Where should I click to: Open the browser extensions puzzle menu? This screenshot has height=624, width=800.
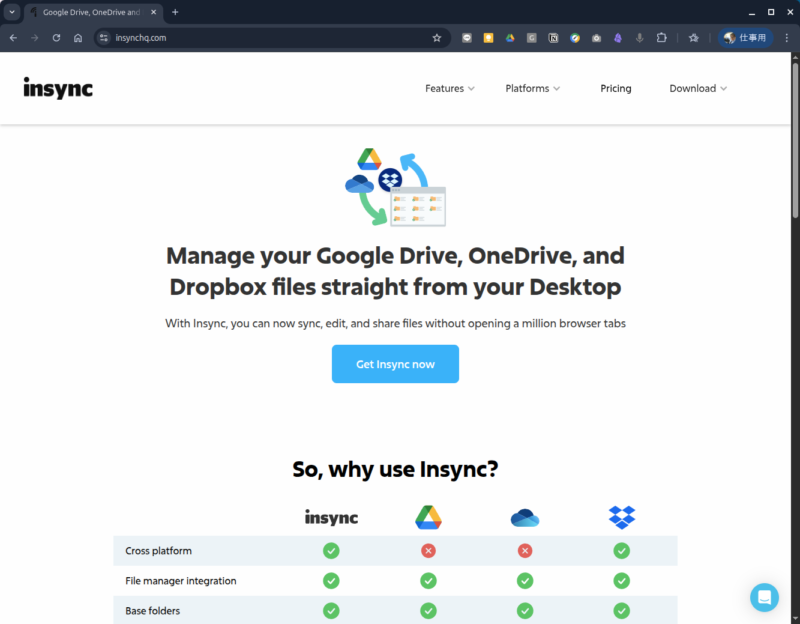point(661,38)
